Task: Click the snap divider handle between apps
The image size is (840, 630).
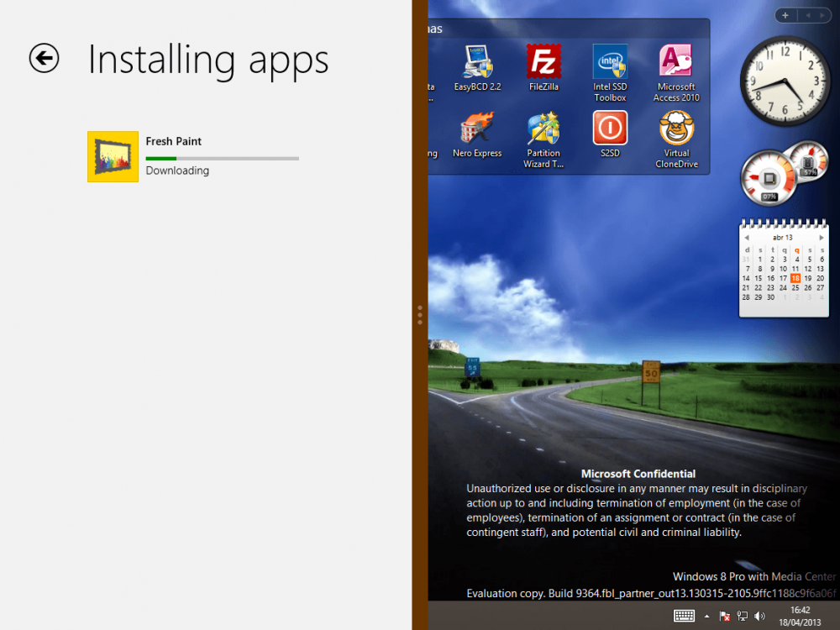Action: coord(420,315)
